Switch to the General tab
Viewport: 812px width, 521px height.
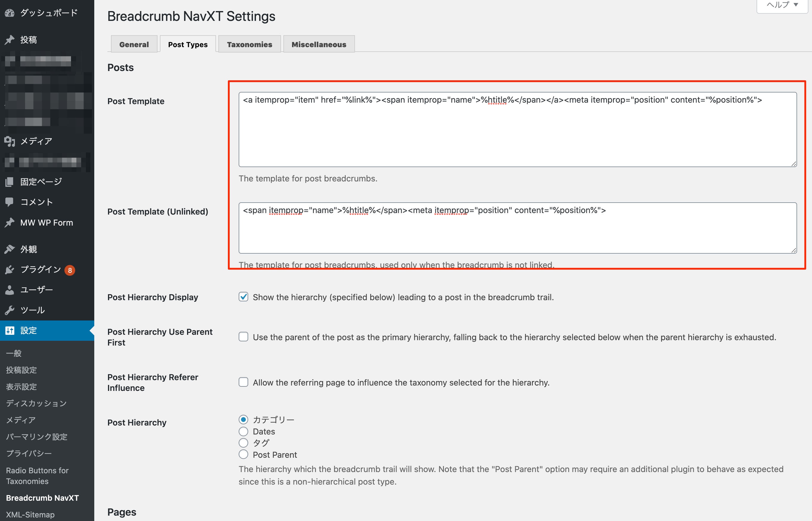pos(134,44)
